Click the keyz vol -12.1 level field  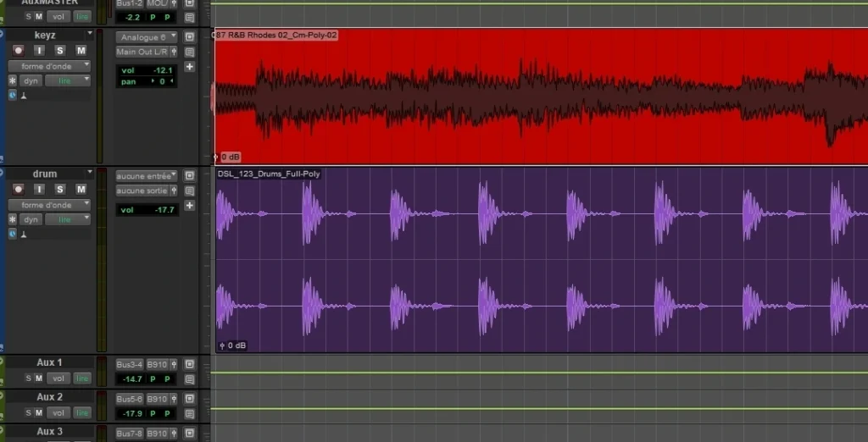point(147,70)
